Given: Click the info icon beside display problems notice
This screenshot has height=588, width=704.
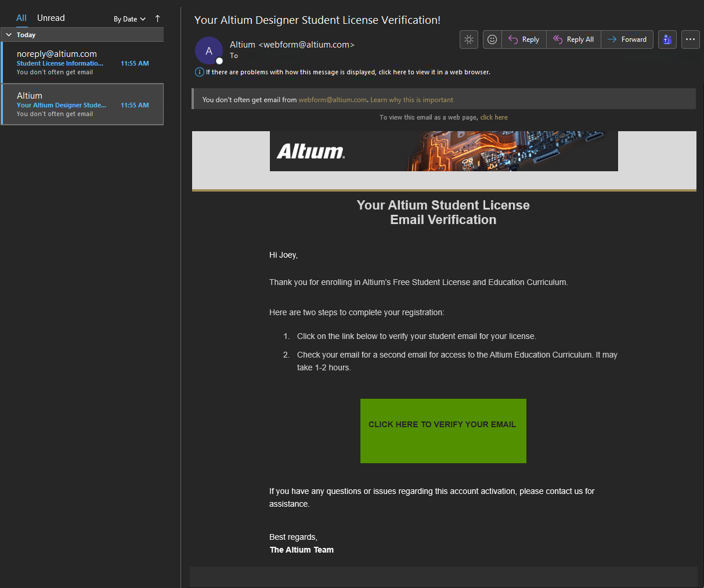Looking at the screenshot, I should 199,72.
